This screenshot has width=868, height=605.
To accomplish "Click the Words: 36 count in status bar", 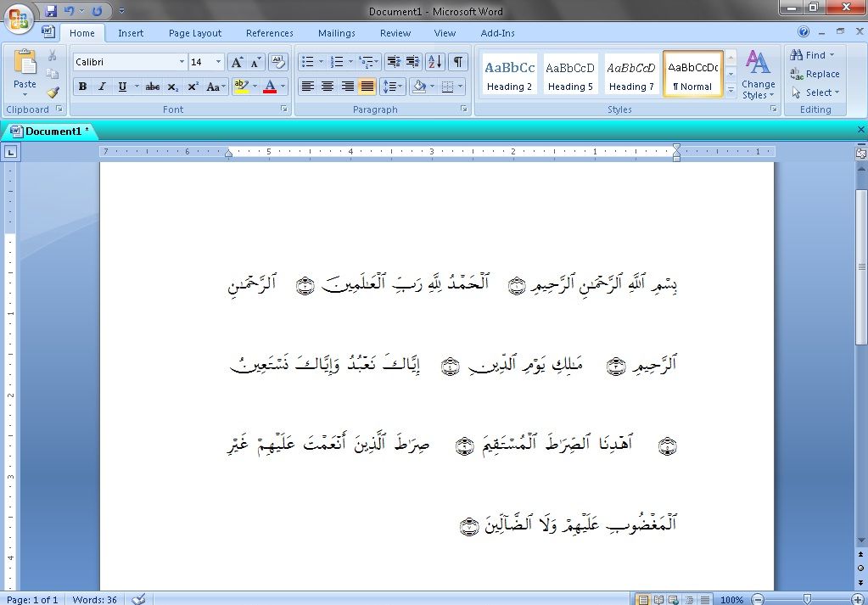I will (93, 599).
